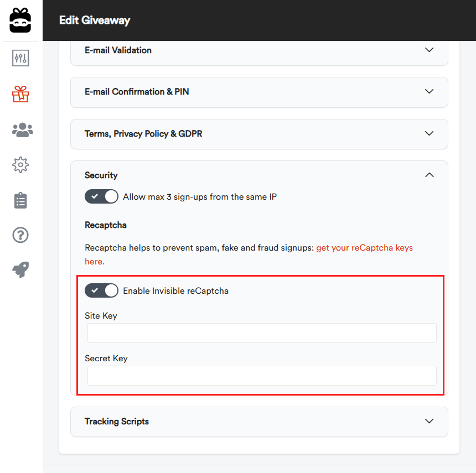Open the Terms, Privacy Policy & GDPR section
Image resolution: width=476 pixels, height=473 pixels.
pyautogui.click(x=258, y=134)
